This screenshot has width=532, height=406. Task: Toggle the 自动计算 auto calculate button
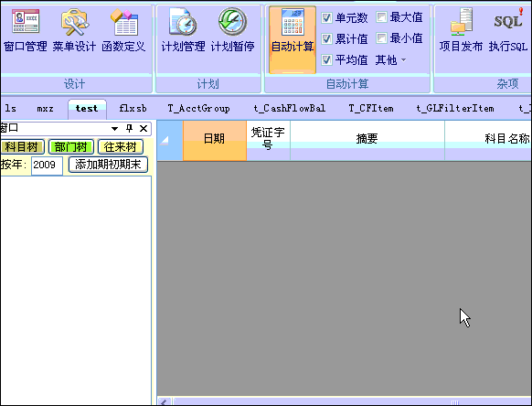[x=293, y=39]
